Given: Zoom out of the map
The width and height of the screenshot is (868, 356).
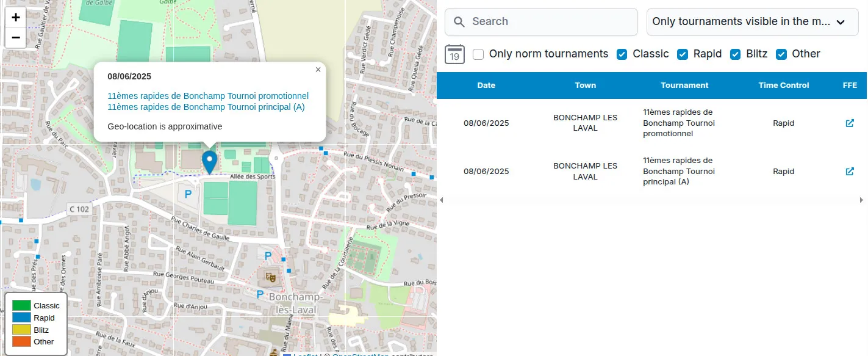Looking at the screenshot, I should point(16,38).
